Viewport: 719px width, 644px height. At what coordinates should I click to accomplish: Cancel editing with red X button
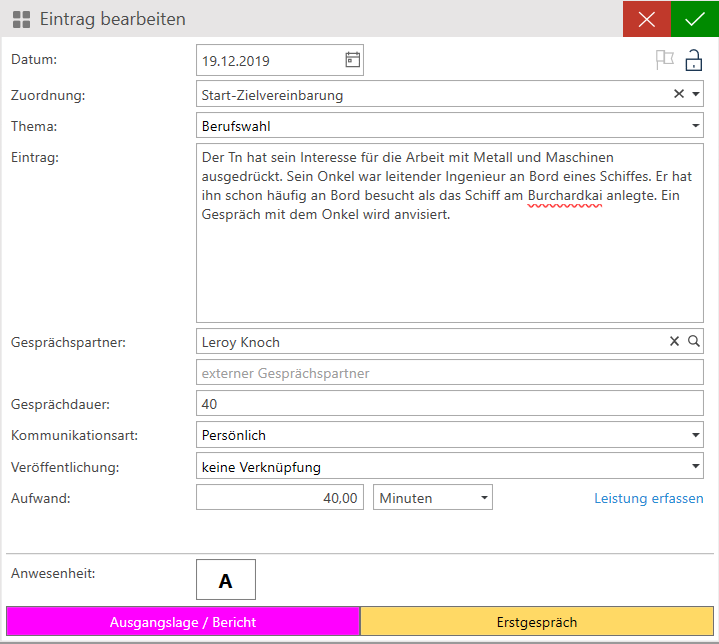647,19
